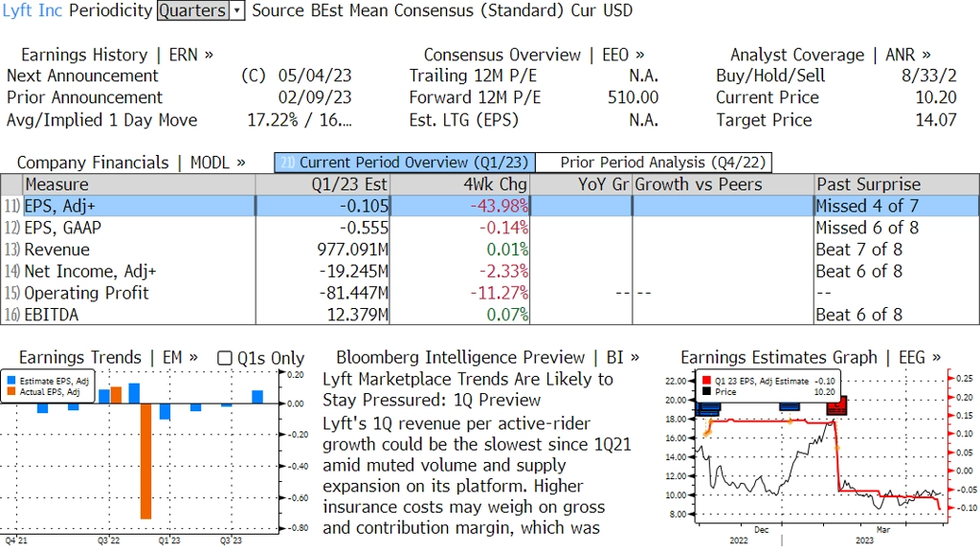Open Consensus Overview | EEO » link

pos(534,55)
